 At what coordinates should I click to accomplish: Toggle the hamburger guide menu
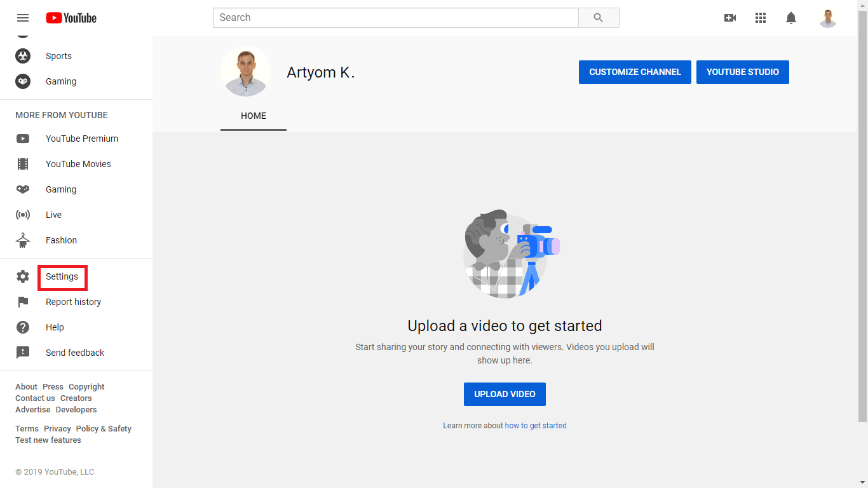point(23,18)
